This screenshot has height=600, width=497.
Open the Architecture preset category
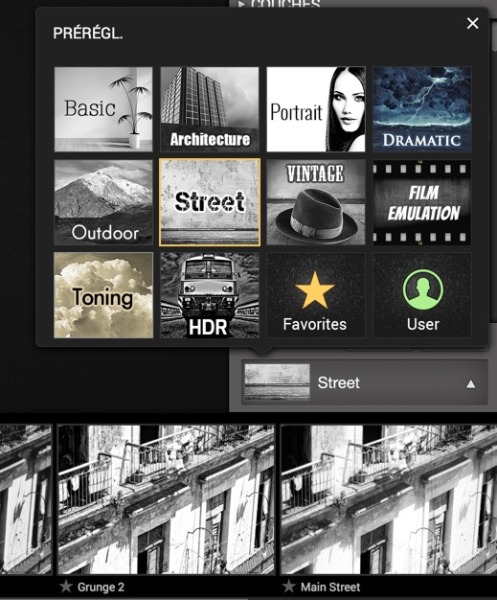pos(209,109)
